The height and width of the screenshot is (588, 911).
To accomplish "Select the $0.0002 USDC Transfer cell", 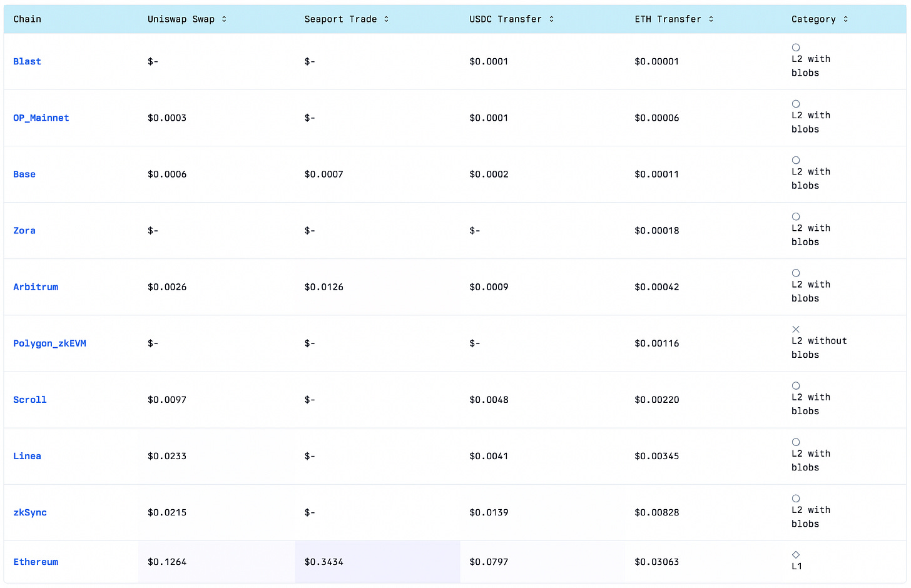I will tap(543, 174).
